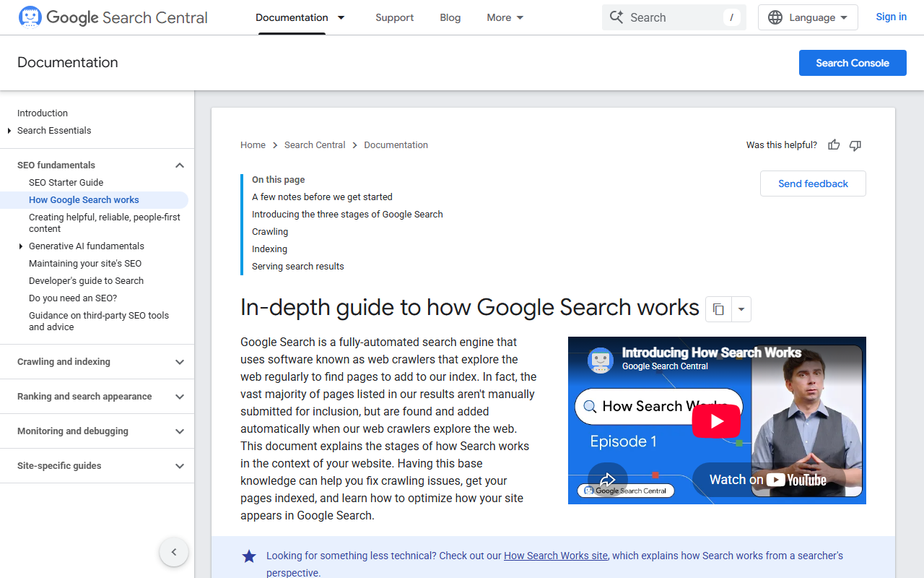Click Home breadcrumb link
The height and width of the screenshot is (578, 924).
coord(253,145)
